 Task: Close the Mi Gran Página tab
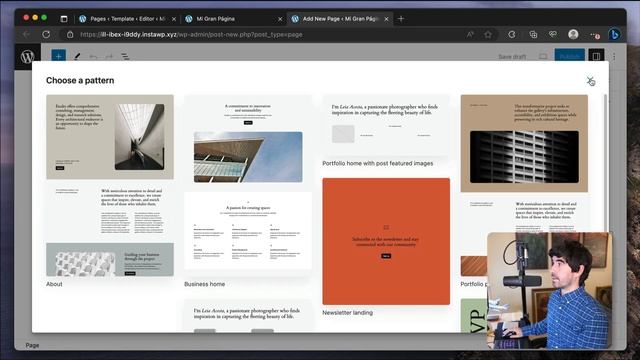click(280, 19)
